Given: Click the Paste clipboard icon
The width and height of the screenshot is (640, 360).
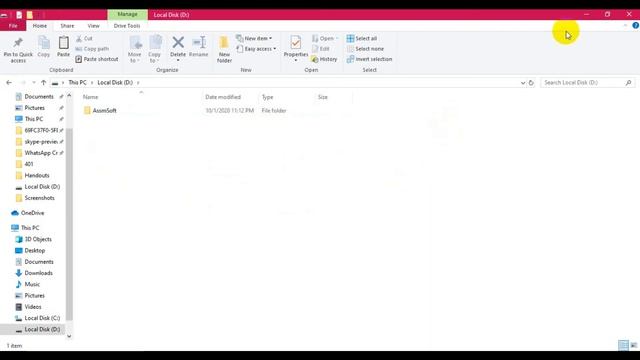Looking at the screenshot, I should point(63,47).
